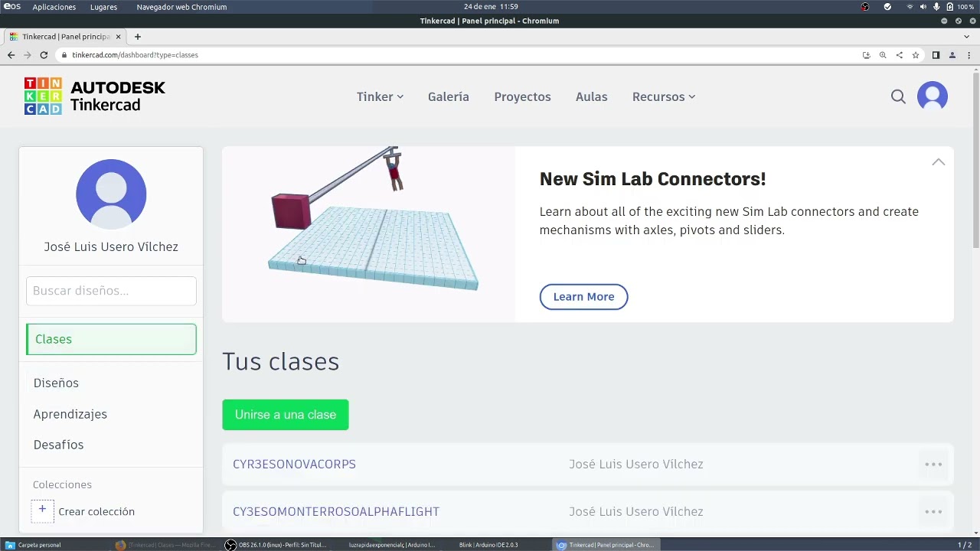Click the zoom magnifier icon in the address bar
Image resolution: width=980 pixels, height=551 pixels.
[883, 55]
